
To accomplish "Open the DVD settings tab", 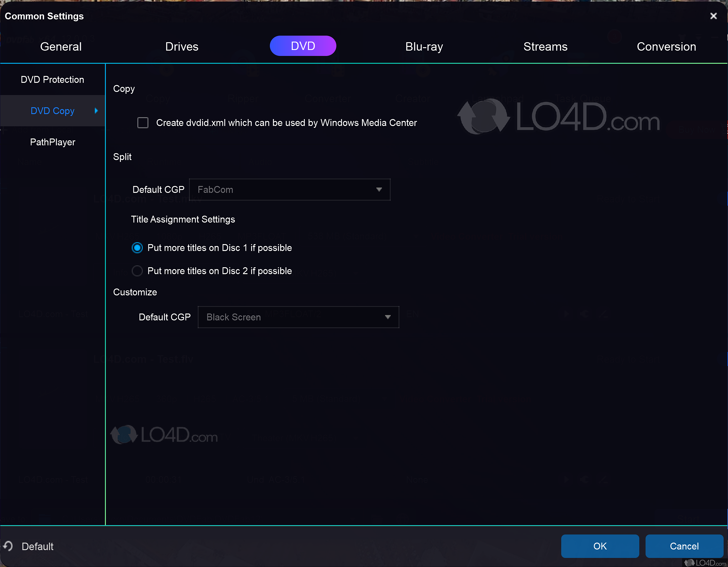I will point(302,46).
